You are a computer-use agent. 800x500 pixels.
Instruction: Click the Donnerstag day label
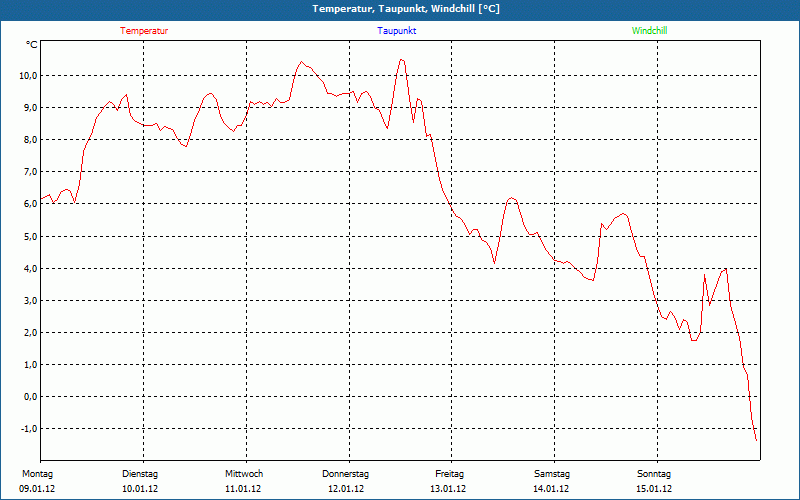coord(345,474)
